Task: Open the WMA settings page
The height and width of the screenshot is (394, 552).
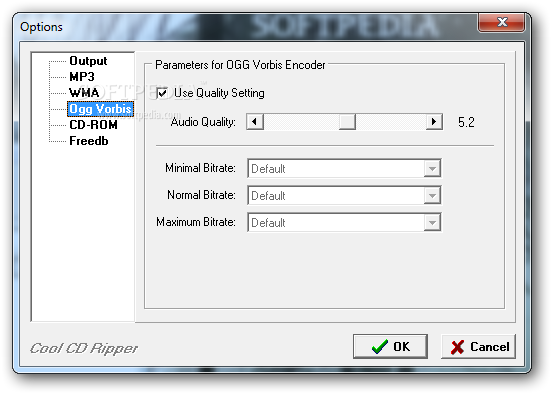Action: (84, 93)
